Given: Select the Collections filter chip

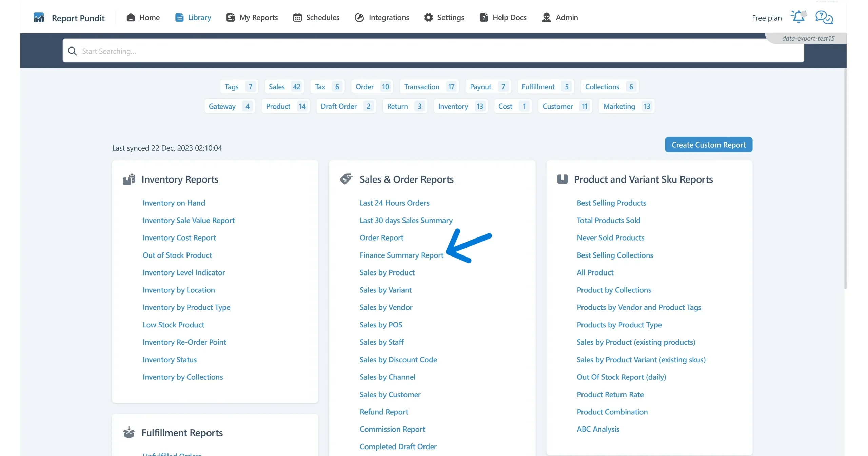Looking at the screenshot, I should pyautogui.click(x=610, y=87).
